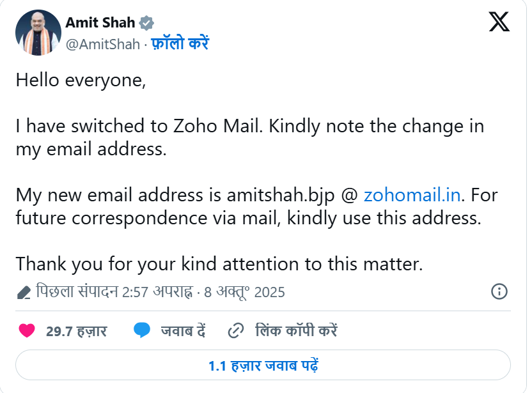
Task: Click the blue verified badge
Action: (x=146, y=23)
